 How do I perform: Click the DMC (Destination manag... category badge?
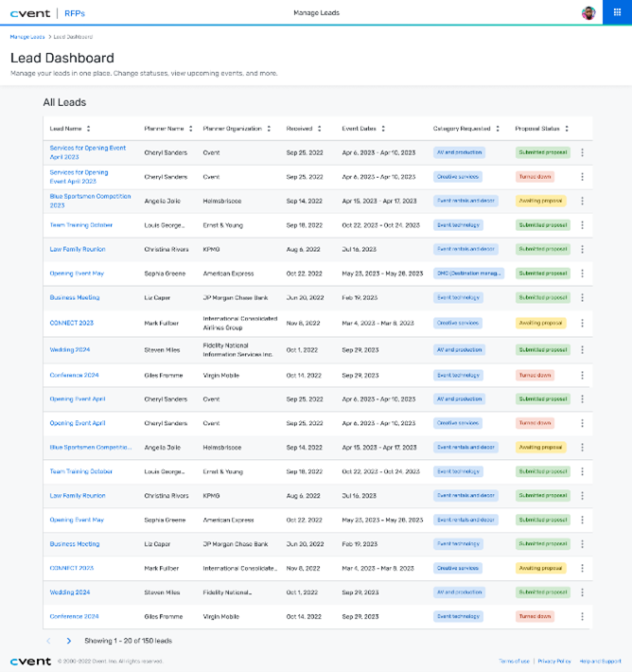pyautogui.click(x=468, y=274)
